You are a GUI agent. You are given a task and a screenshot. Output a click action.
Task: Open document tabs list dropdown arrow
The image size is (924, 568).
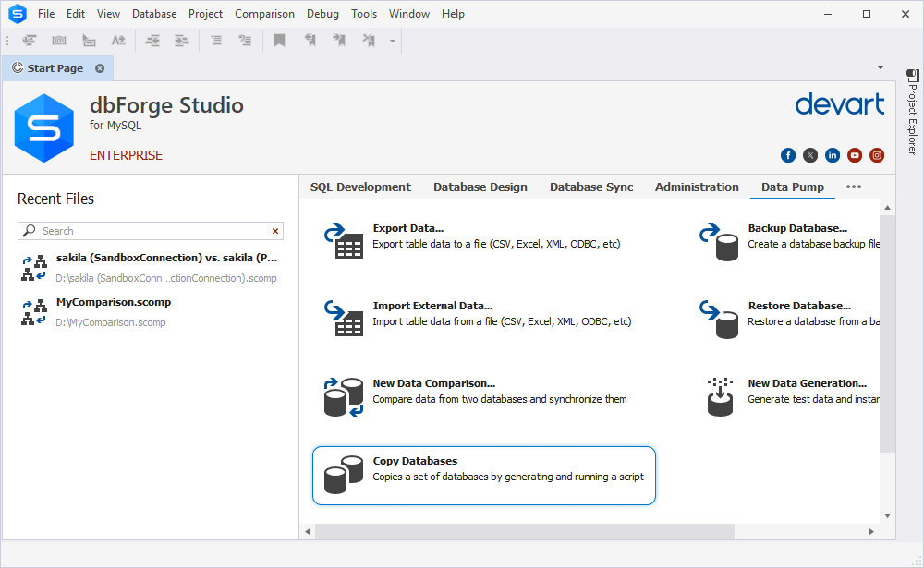(881, 67)
